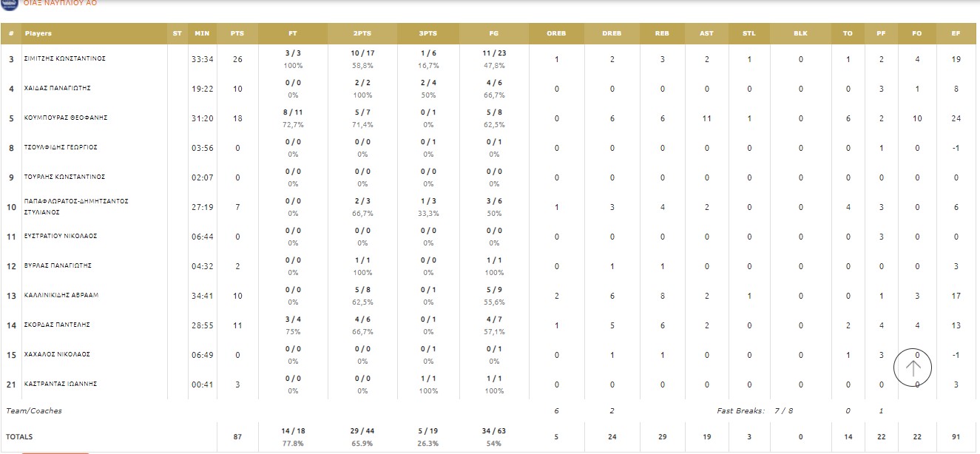Click player name ΚΑΛΛΙΝΙΚΙΔΗΣ ΑΒΡΑΑΜ
Image resolution: width=980 pixels, height=454 pixels.
tap(61, 295)
